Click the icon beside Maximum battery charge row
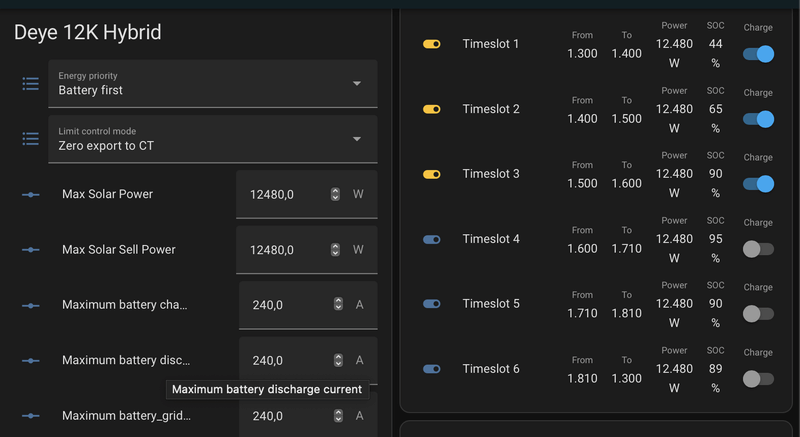The image size is (800, 437). [x=31, y=305]
